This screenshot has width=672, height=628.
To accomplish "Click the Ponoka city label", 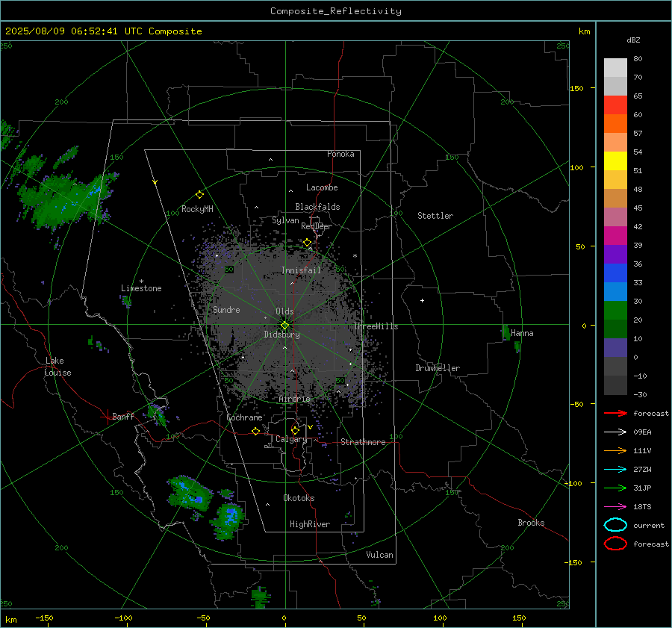I will pos(340,154).
